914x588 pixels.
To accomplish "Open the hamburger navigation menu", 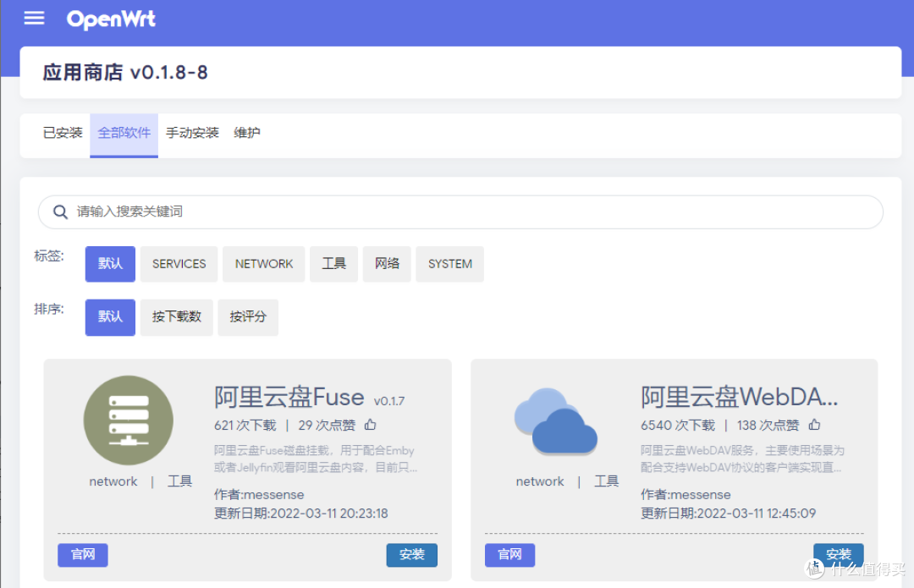I will click(34, 18).
